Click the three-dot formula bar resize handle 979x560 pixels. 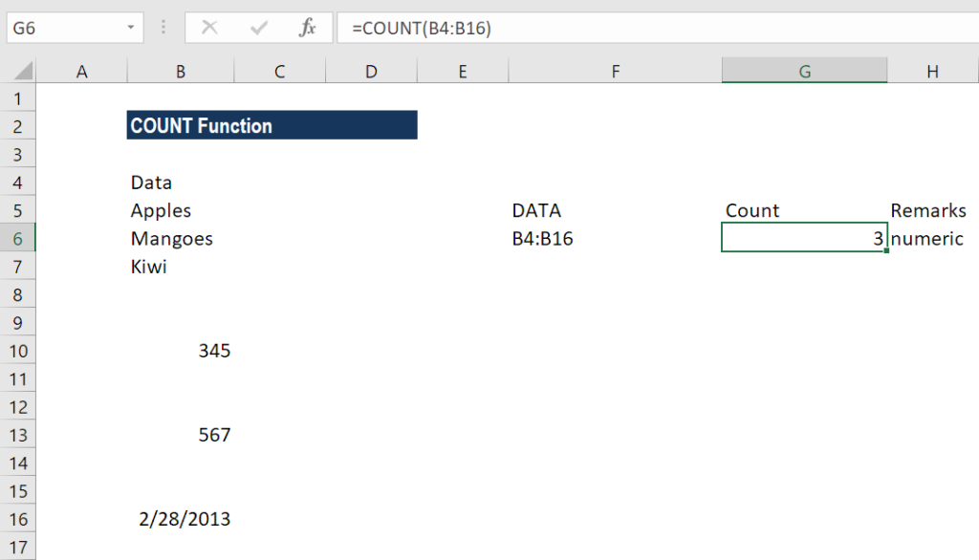(163, 28)
